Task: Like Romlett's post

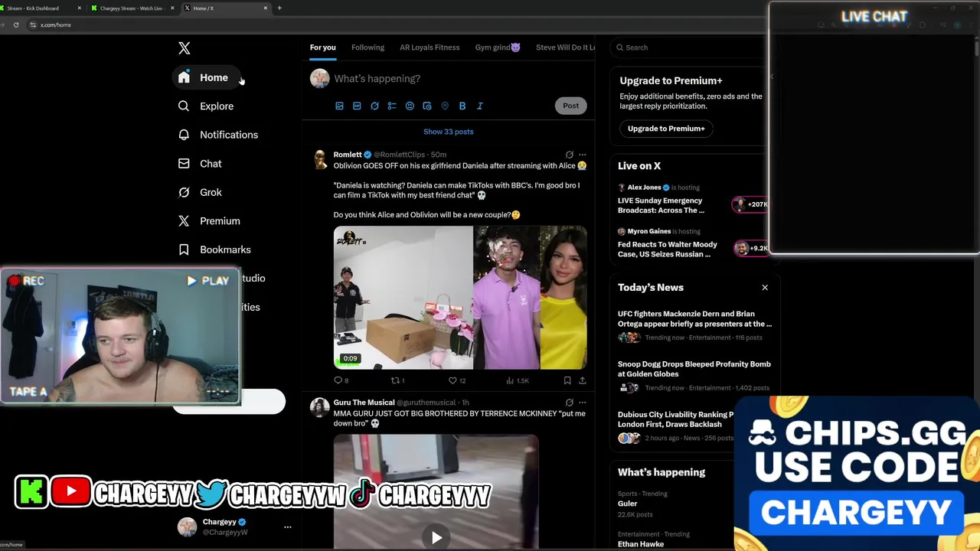Action: [x=456, y=380]
